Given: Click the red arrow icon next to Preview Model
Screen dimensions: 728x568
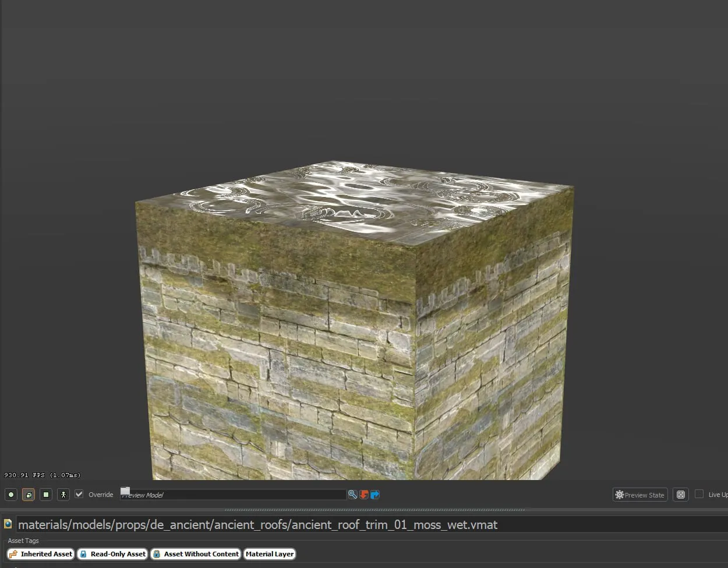Looking at the screenshot, I should [x=364, y=495].
